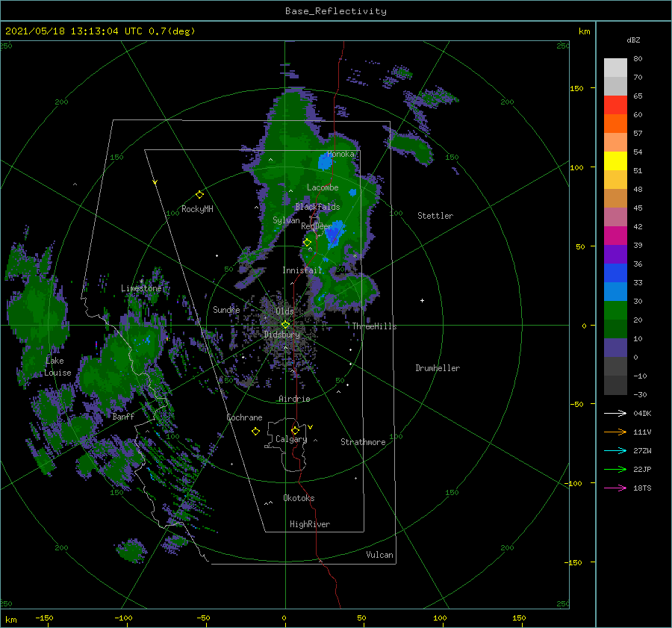Select yellow diamond marker at RedDeer
672x628 pixels.
(x=308, y=243)
